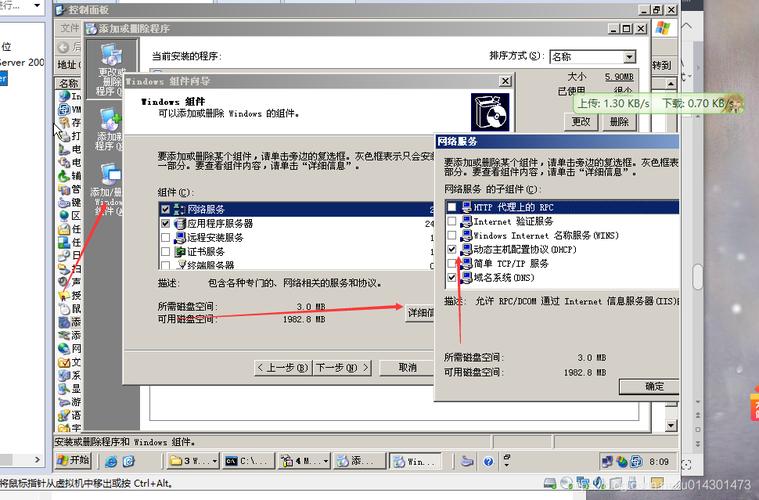The width and height of the screenshot is (759, 500).
Task: Click the network connection tray icon
Action: click(607, 461)
